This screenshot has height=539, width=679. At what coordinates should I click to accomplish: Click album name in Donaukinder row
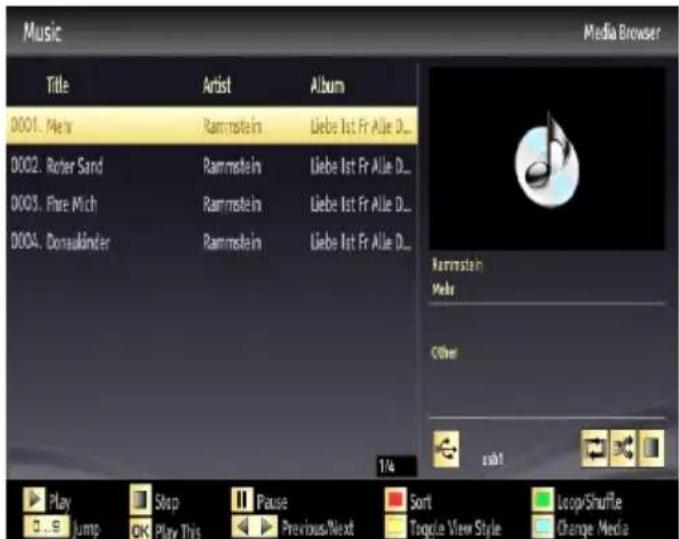click(x=361, y=242)
